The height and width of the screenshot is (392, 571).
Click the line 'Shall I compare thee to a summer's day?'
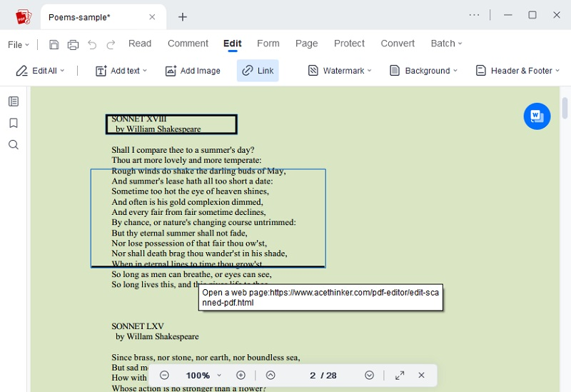tap(183, 150)
